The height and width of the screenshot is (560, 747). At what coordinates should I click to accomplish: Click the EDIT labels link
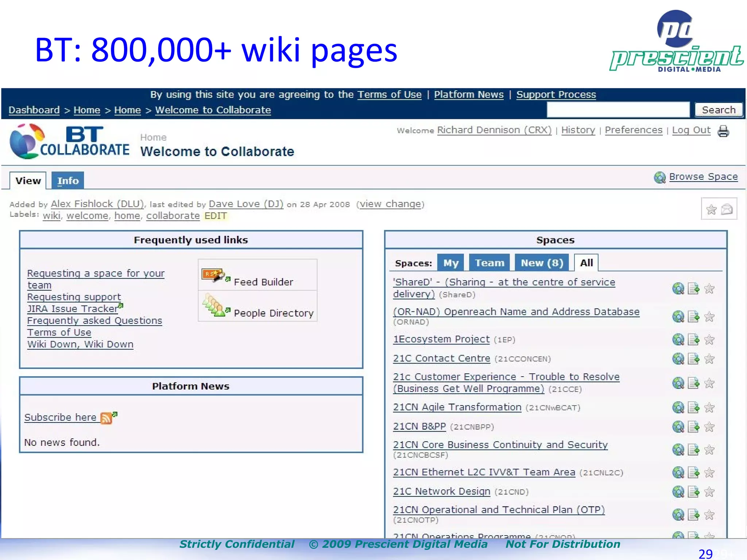(216, 216)
